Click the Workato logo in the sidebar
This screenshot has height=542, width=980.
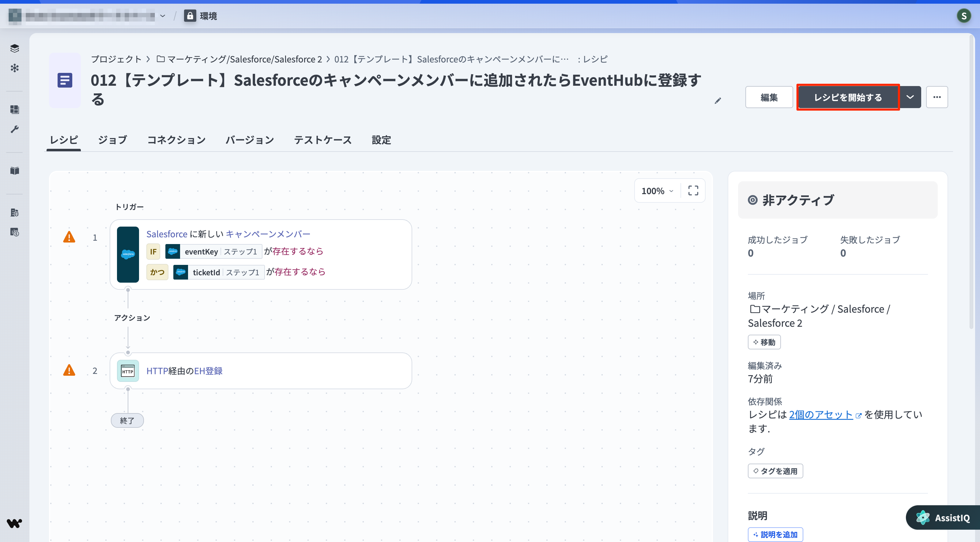tap(14, 523)
